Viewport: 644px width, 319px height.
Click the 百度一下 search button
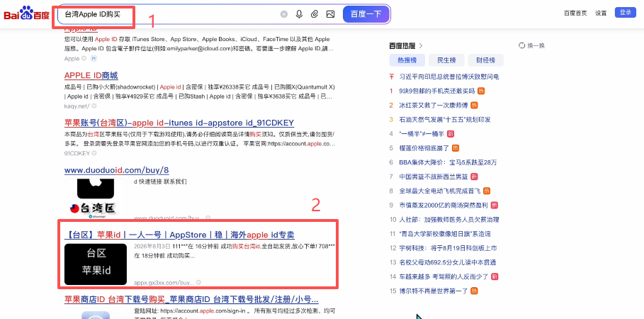(x=366, y=14)
